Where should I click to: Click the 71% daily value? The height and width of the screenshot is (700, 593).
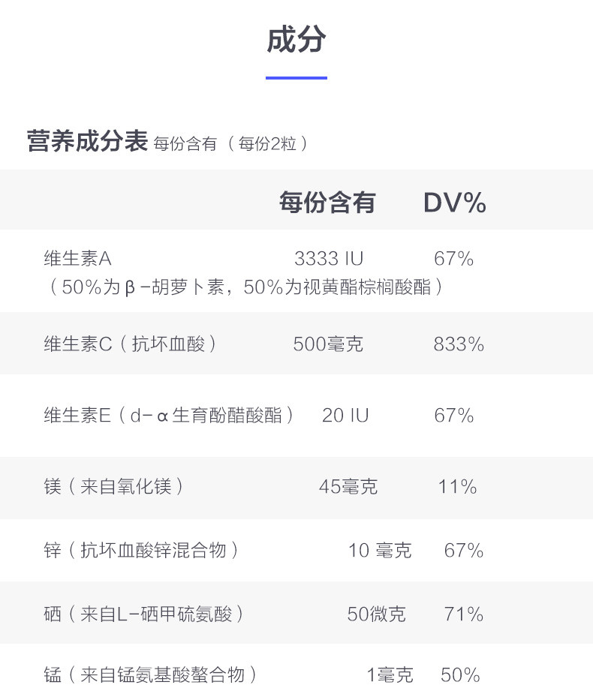463,614
